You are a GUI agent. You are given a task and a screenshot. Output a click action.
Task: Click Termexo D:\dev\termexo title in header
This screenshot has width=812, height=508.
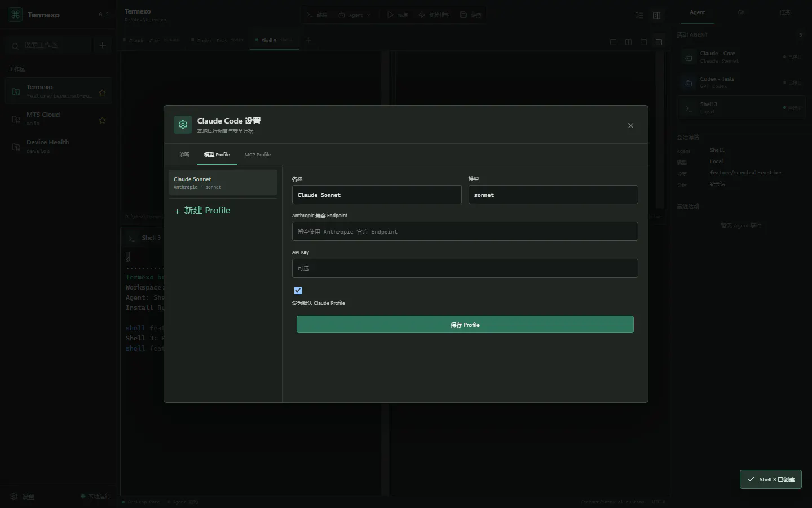[145, 15]
